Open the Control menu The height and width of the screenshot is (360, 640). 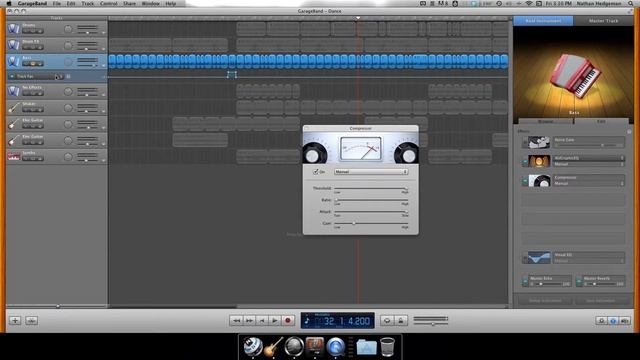109,3
